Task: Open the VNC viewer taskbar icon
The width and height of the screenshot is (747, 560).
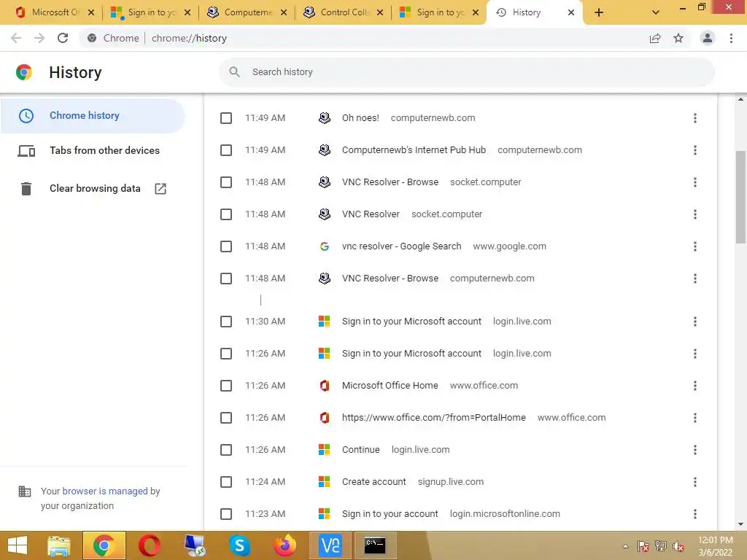Action: click(x=330, y=545)
